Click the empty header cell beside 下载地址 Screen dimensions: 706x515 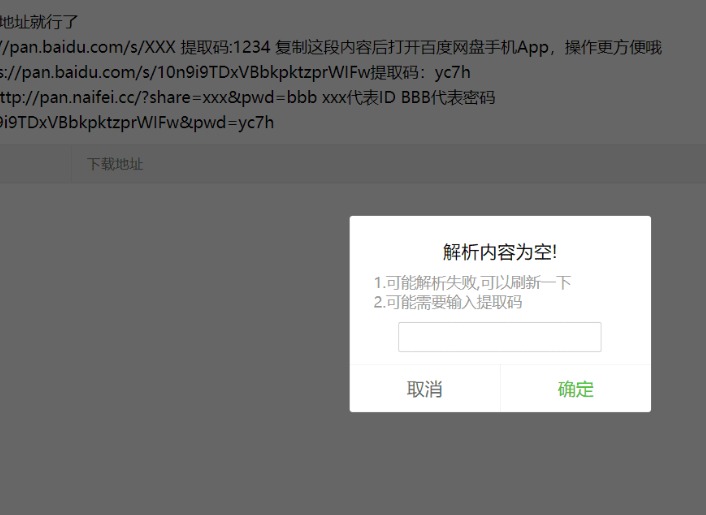pyautogui.click(x=35, y=164)
